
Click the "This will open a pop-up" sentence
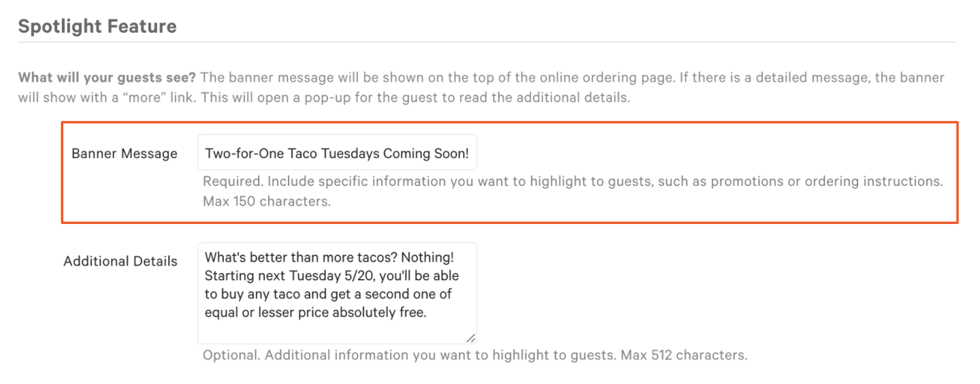[272, 97]
